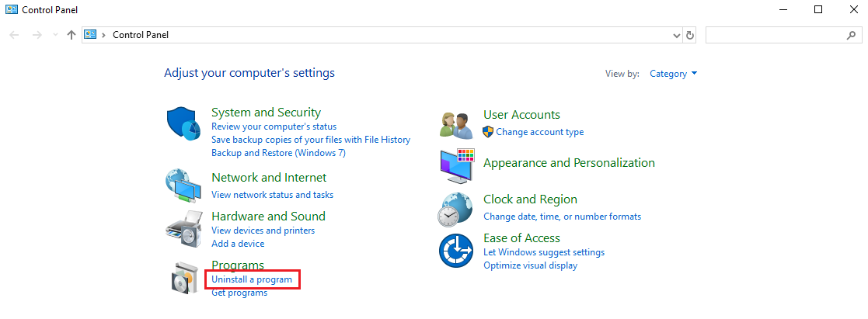Open Change account type link
868x319 pixels.
pyautogui.click(x=539, y=132)
